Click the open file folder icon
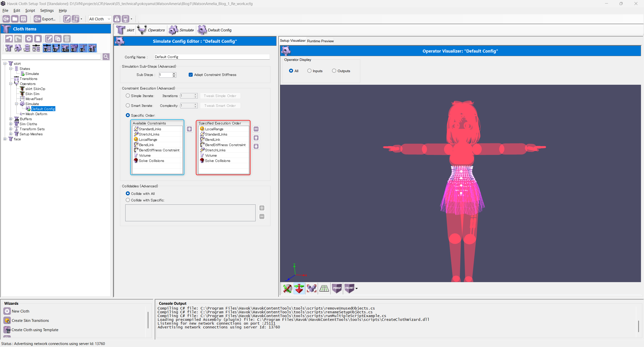 point(15,19)
